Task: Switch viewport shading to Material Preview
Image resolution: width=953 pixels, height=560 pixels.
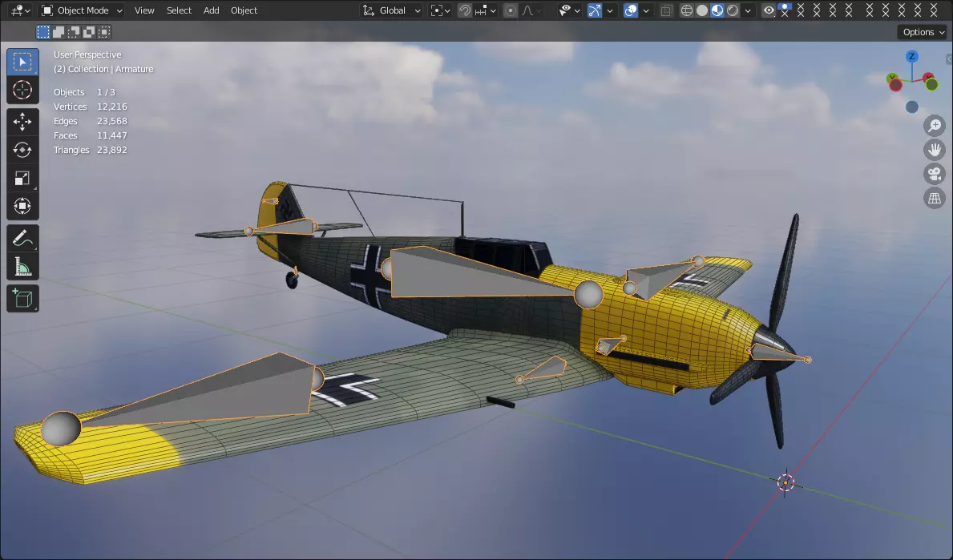Action: 717,10
